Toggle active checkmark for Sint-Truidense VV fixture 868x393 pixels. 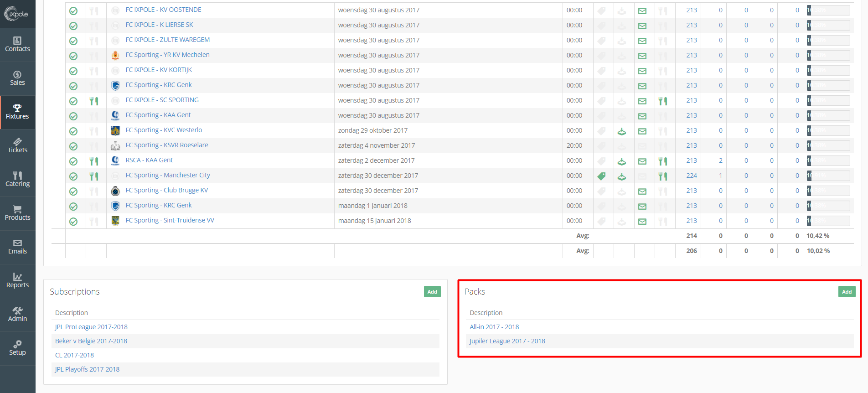tap(73, 222)
